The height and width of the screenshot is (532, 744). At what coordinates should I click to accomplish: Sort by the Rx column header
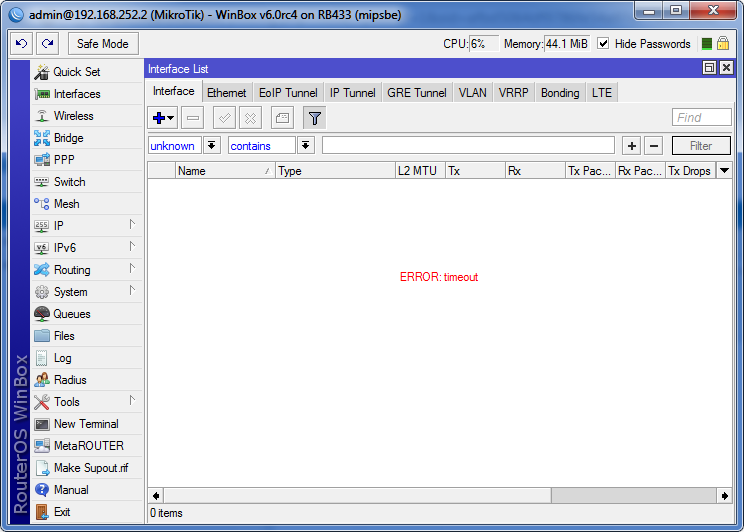tap(535, 171)
